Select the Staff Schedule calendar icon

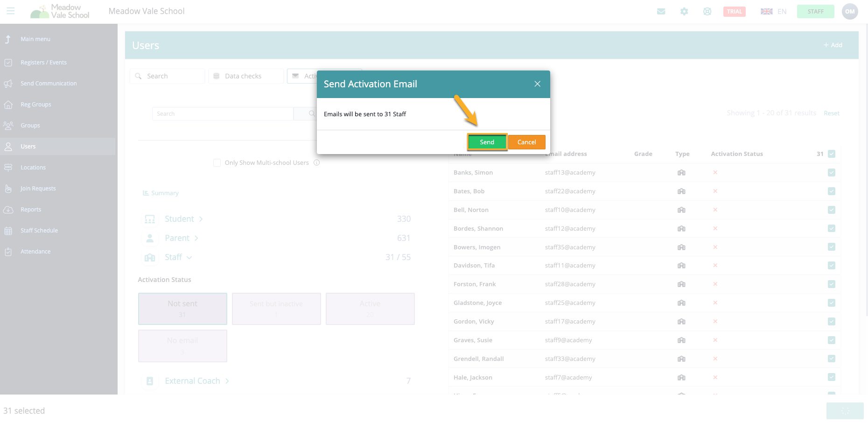pyautogui.click(x=9, y=230)
